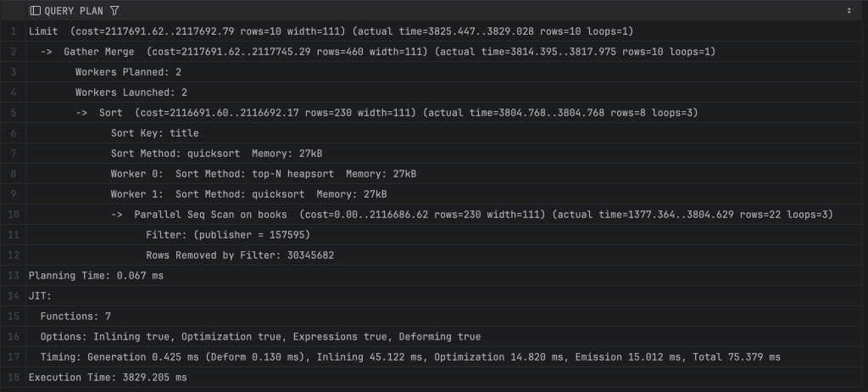Click the Sort Method quicksort row on line 7

click(x=216, y=154)
